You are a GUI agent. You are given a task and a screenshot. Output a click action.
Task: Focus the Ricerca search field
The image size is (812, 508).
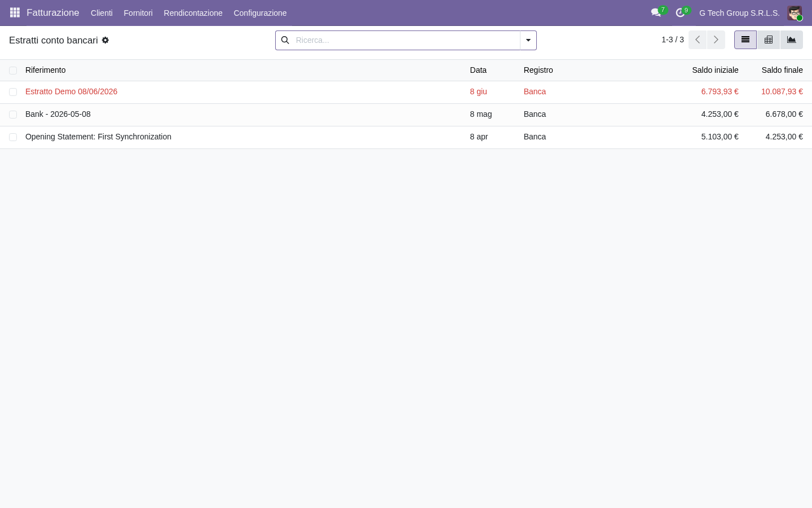406,40
